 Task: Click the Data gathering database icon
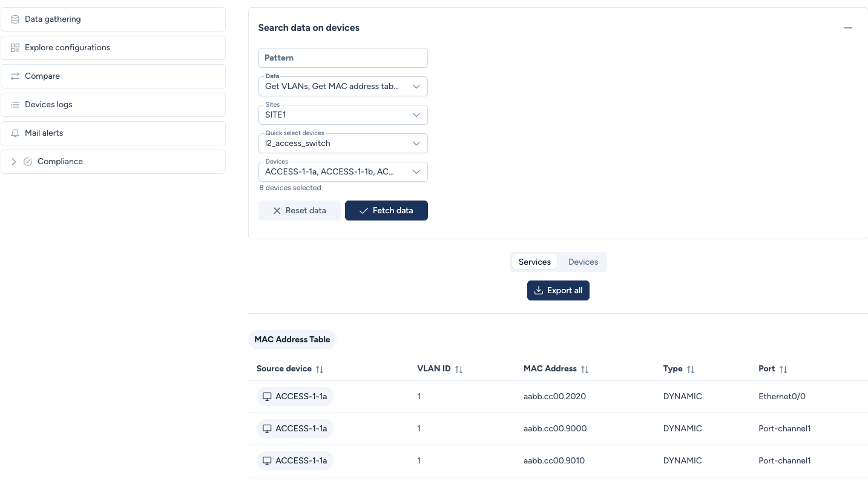click(15, 19)
